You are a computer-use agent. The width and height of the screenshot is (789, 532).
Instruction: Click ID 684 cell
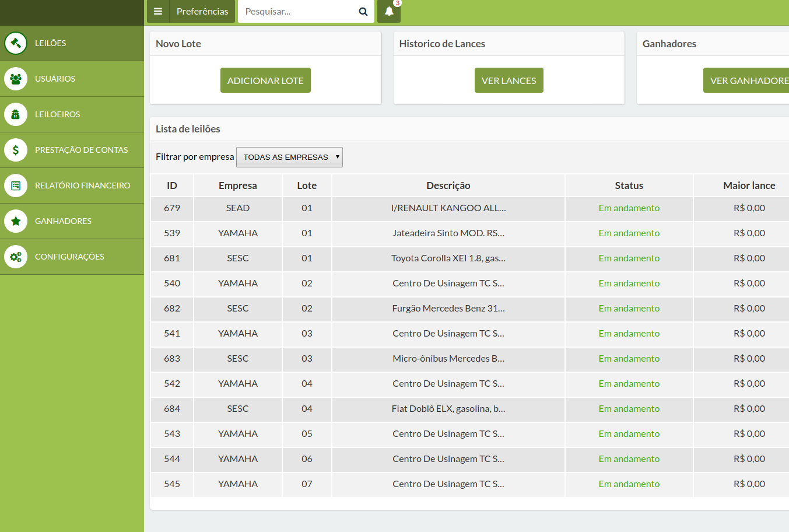[172, 409]
